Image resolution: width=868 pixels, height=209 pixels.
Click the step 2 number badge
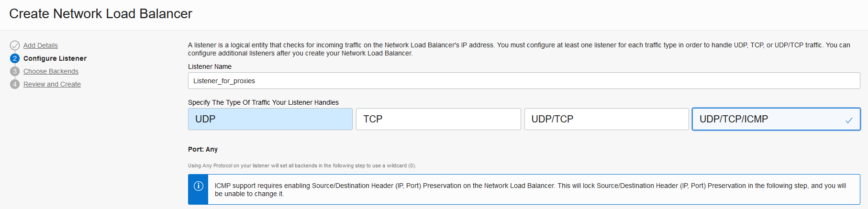15,58
